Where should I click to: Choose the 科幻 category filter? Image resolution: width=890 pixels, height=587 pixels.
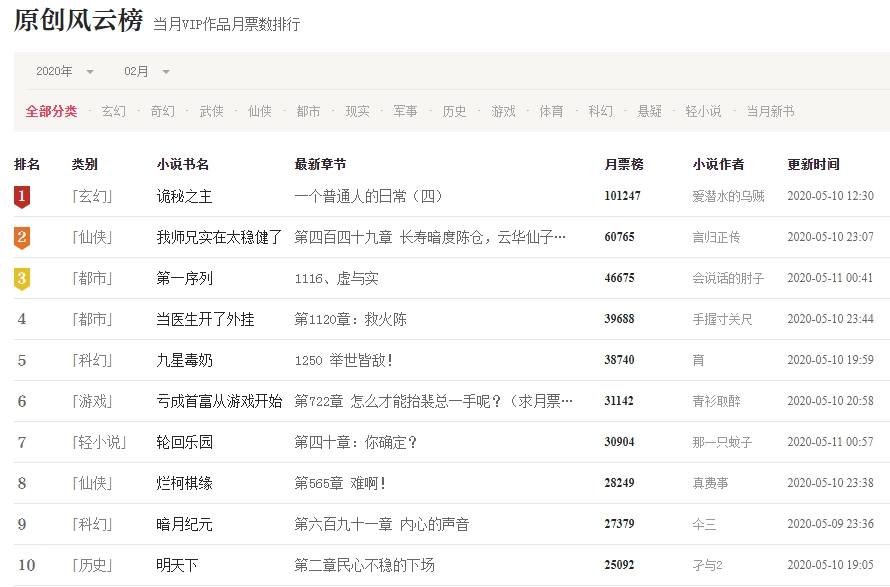tap(600, 111)
